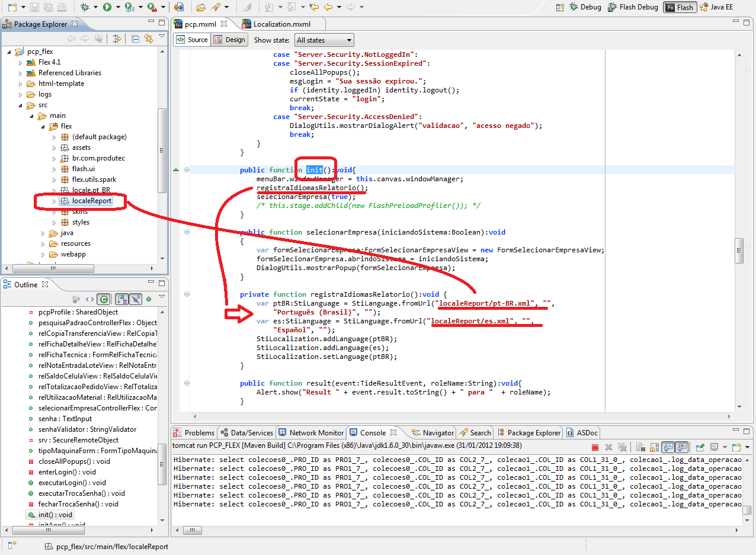The height and width of the screenshot is (555, 756).
Task: Open the Show state All states dropdown
Action: pyautogui.click(x=324, y=40)
